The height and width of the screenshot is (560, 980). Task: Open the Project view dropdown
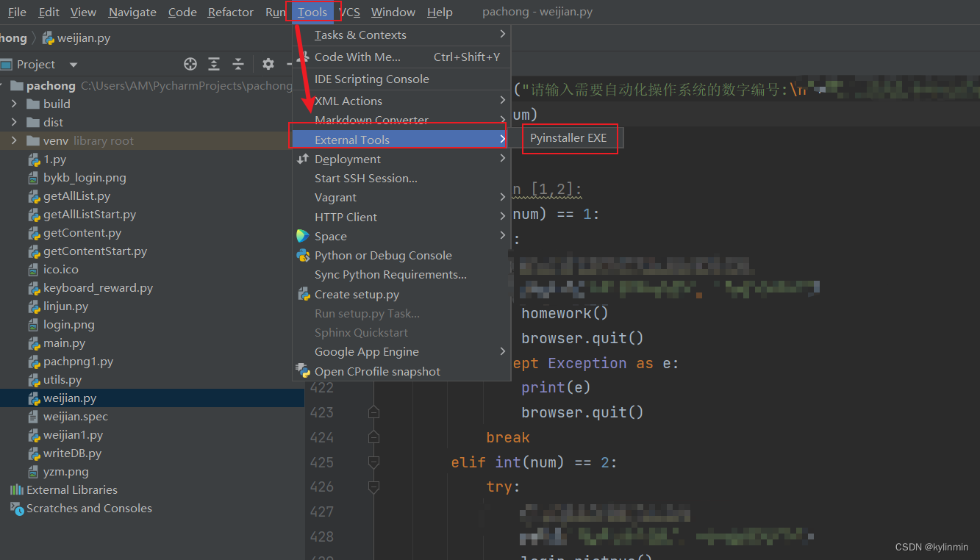click(73, 65)
